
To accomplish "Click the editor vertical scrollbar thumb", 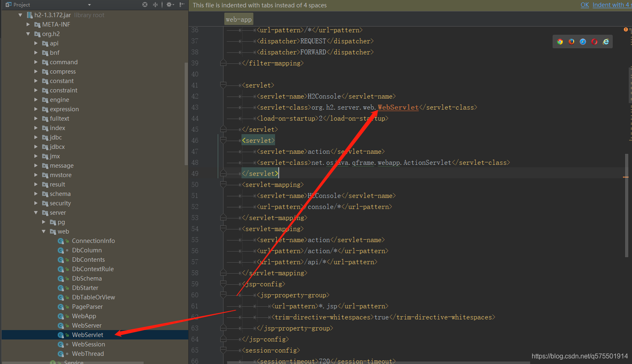I will click(x=626, y=205).
